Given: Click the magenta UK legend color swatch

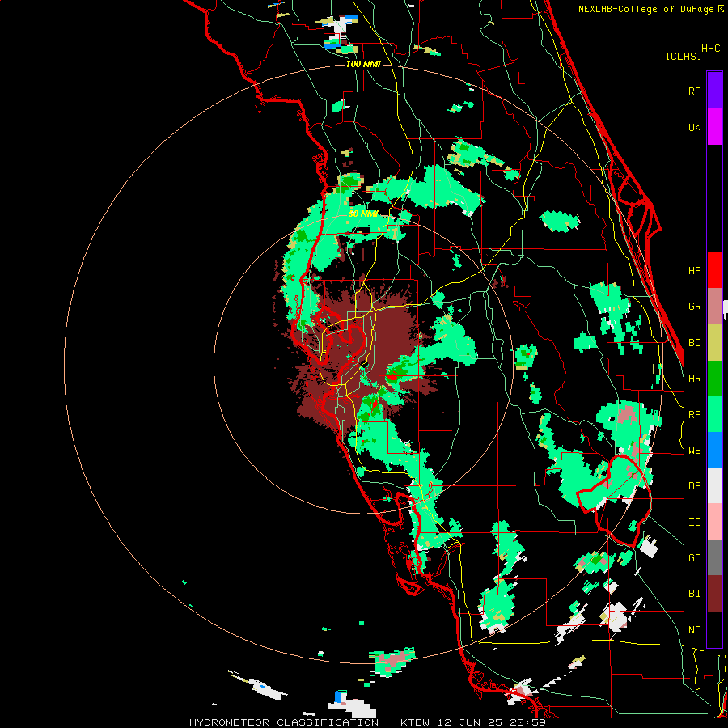Looking at the screenshot, I should (x=714, y=127).
